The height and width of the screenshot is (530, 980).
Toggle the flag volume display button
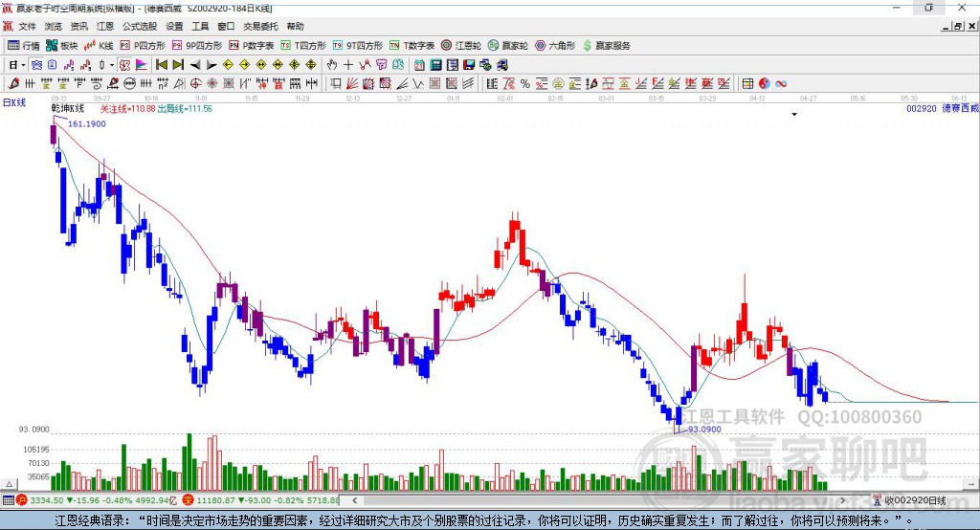[x=142, y=64]
